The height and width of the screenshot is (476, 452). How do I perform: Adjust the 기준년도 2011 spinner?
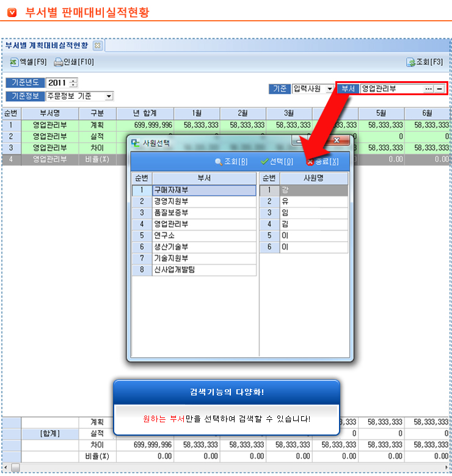(73, 83)
